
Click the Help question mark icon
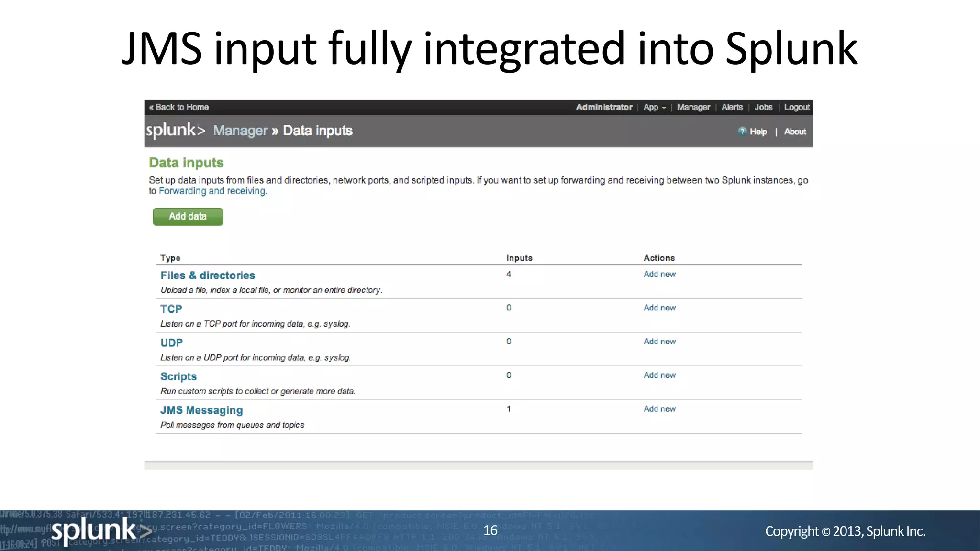(742, 131)
